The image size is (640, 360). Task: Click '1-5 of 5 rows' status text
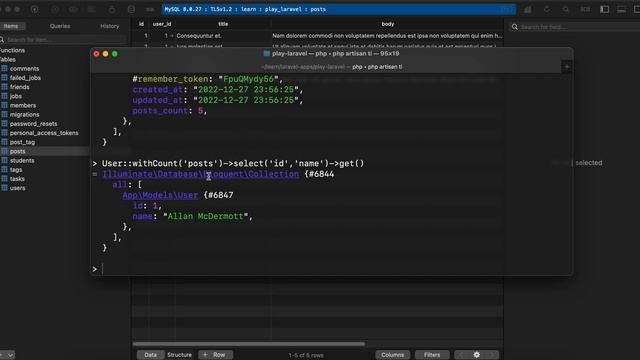306,356
